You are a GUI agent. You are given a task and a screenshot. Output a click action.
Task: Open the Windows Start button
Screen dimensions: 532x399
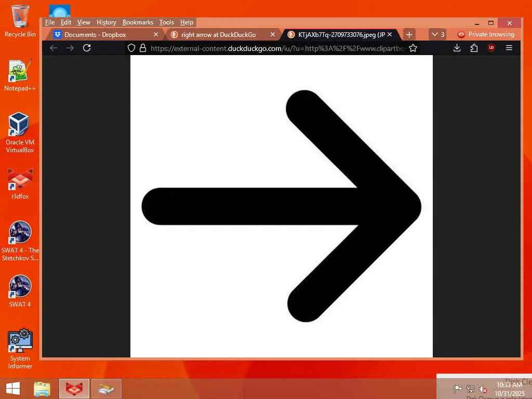tap(13, 389)
